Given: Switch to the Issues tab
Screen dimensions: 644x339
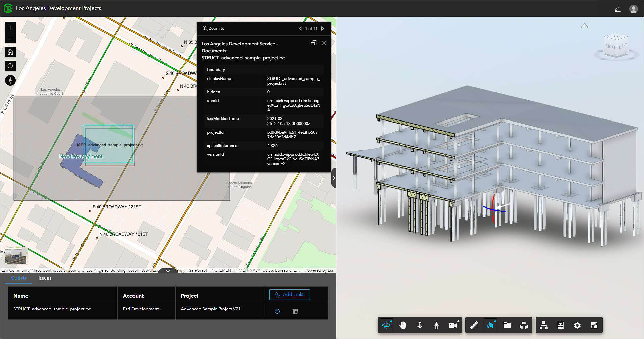Looking at the screenshot, I should (x=45, y=278).
